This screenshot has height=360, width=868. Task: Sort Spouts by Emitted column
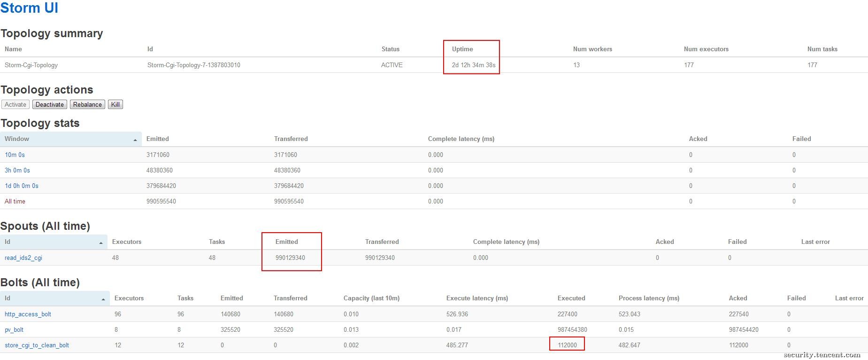pyautogui.click(x=287, y=242)
